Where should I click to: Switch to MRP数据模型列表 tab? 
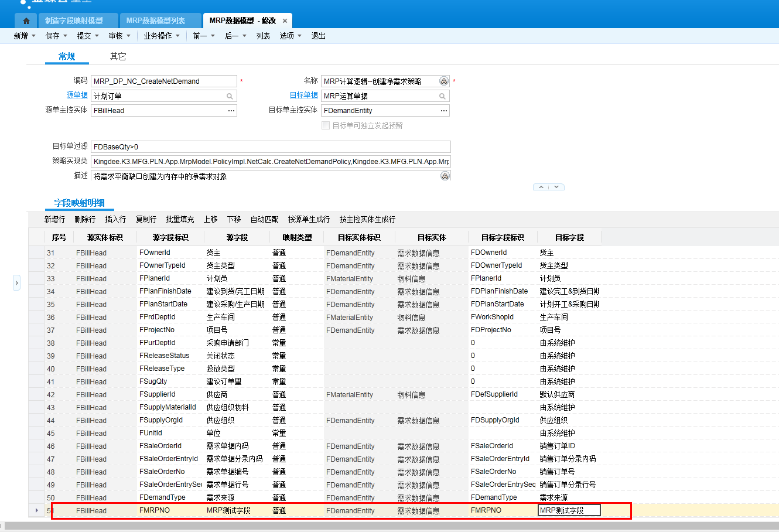[x=156, y=21]
